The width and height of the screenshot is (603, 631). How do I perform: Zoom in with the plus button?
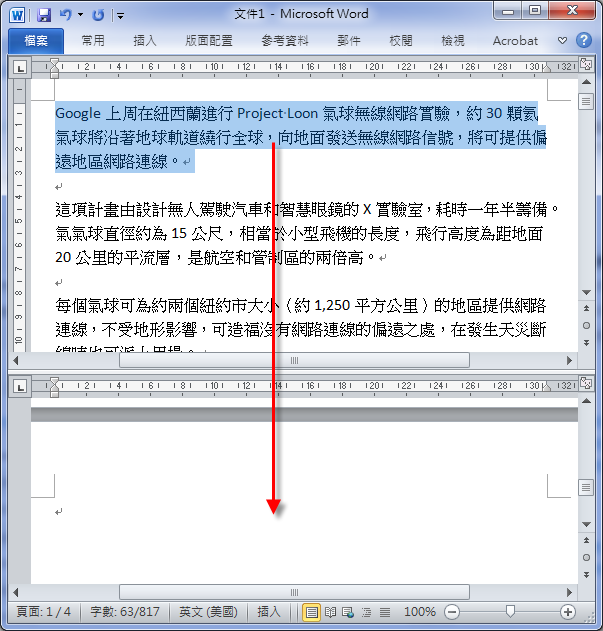point(568,612)
